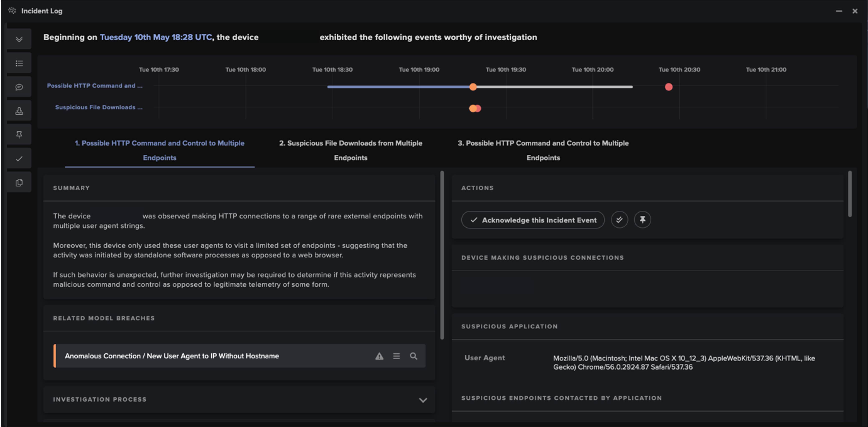
Task: Open the breach log lines icon
Action: pos(396,356)
